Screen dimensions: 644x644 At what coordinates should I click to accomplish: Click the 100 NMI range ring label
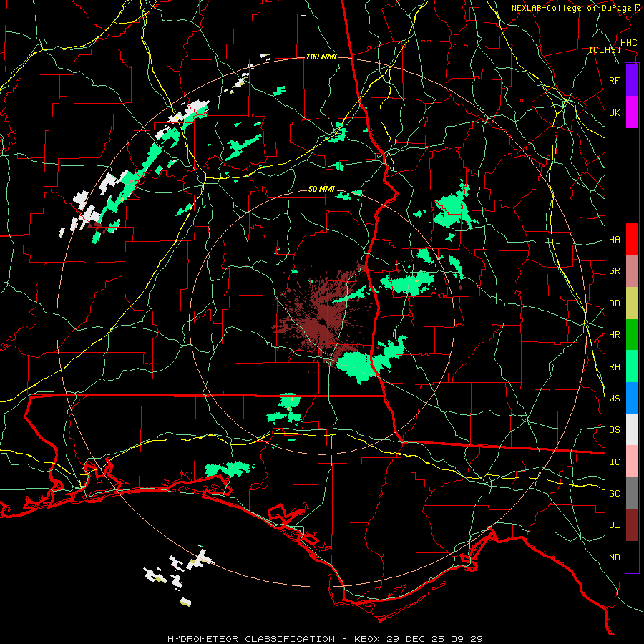pos(321,57)
